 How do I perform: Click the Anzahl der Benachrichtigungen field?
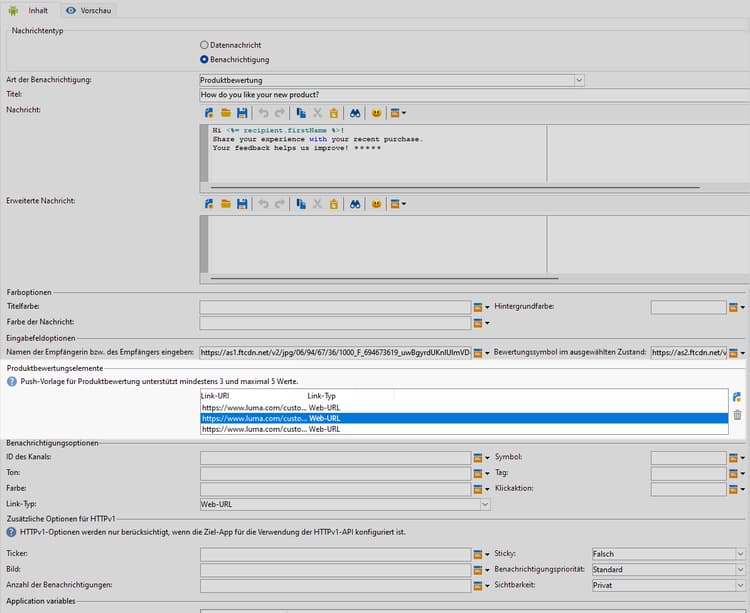[x=335, y=586]
